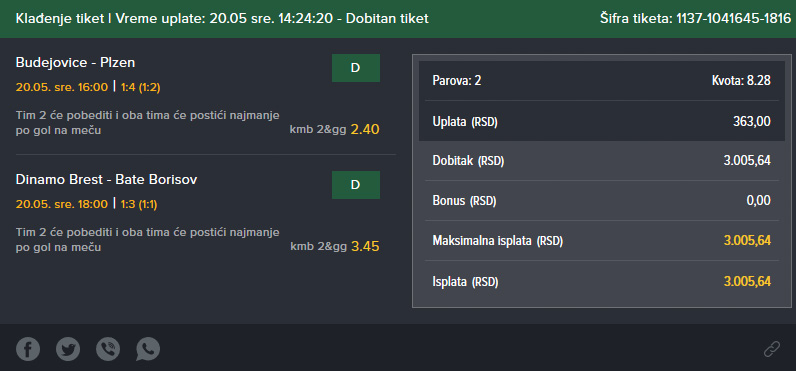Click the Maksimalna isplata amount
The height and width of the screenshot is (371, 796).
pyautogui.click(x=747, y=241)
